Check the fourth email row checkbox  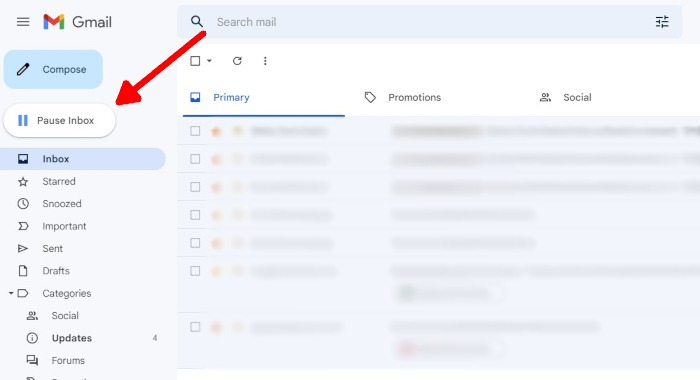tap(195, 215)
